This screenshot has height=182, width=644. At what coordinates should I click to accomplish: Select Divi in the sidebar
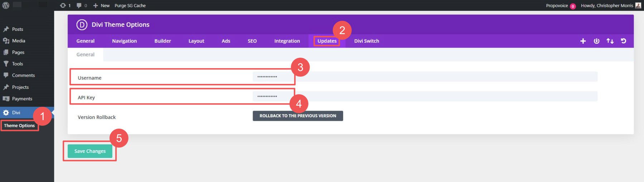coord(27,112)
